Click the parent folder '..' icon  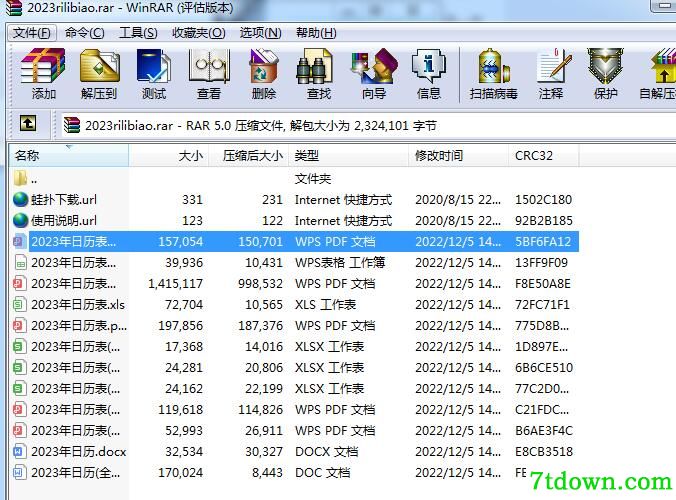(20, 178)
